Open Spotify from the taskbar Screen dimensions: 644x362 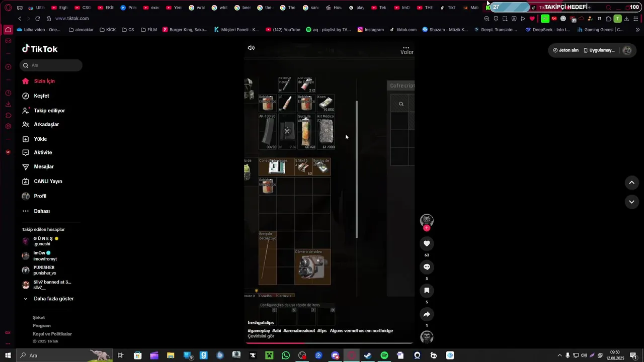384,355
